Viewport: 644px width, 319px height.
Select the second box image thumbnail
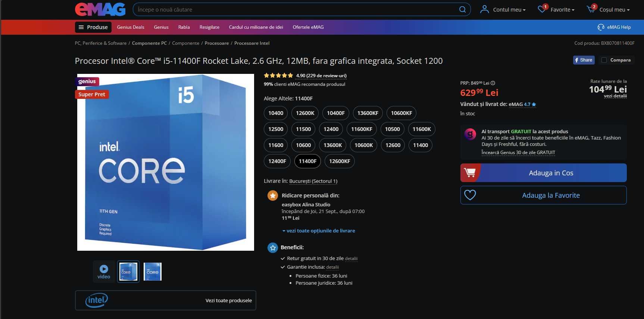[153, 272]
